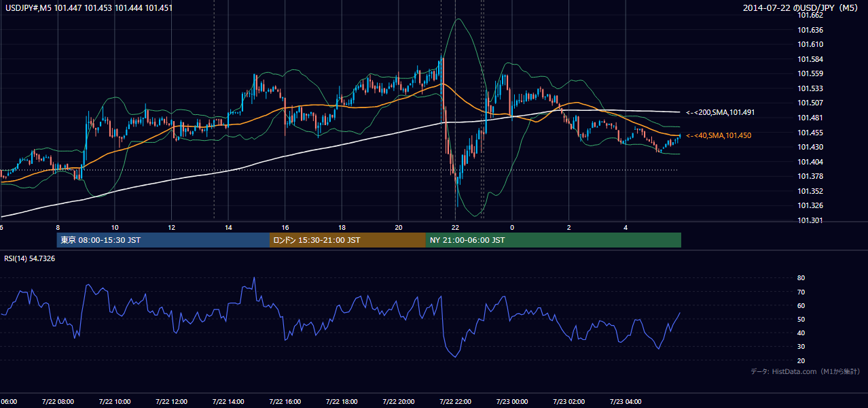
Task: Click price axis value 101.455
Action: point(810,133)
